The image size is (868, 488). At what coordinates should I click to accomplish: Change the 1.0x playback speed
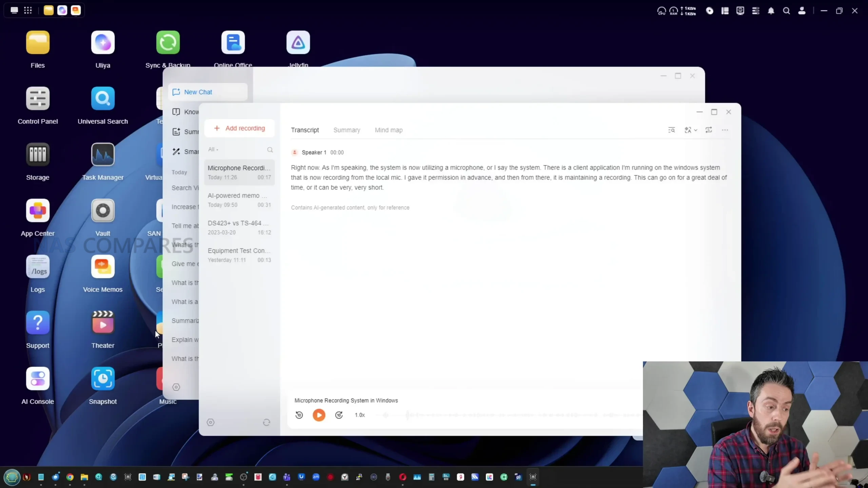click(360, 415)
